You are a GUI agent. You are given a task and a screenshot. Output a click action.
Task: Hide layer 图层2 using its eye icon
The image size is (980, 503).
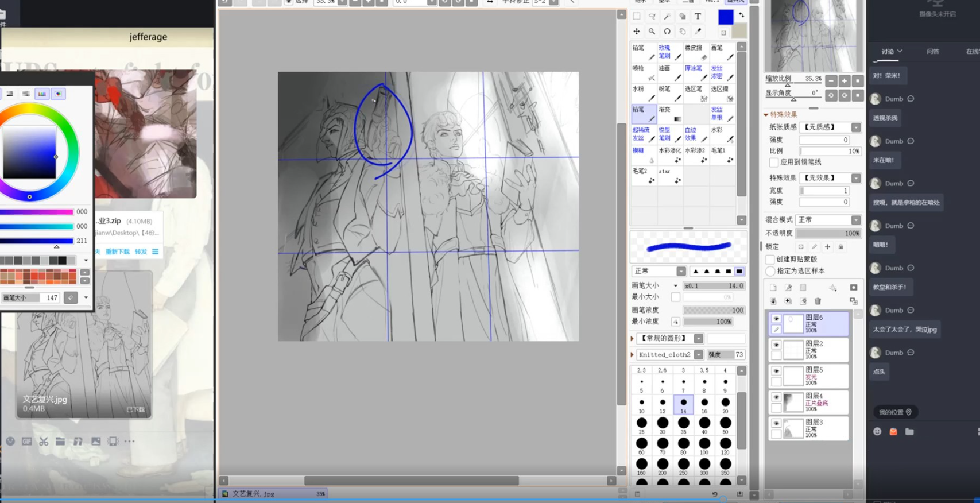776,345
